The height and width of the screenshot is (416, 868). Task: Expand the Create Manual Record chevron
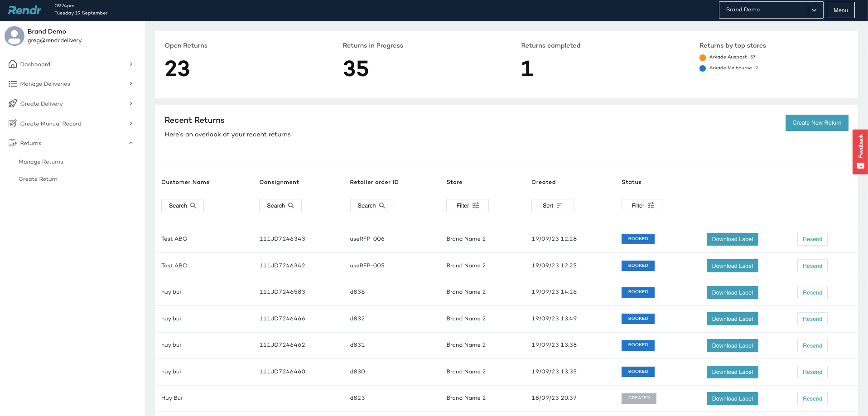pyautogui.click(x=131, y=123)
